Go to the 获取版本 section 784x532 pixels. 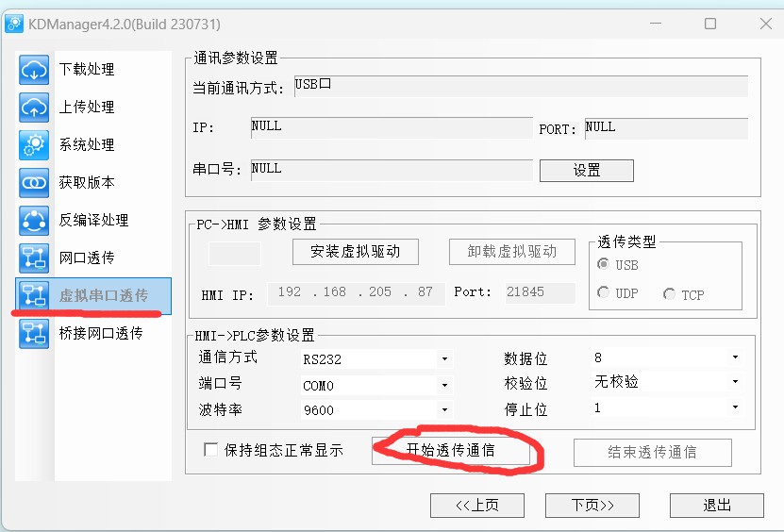(87, 182)
